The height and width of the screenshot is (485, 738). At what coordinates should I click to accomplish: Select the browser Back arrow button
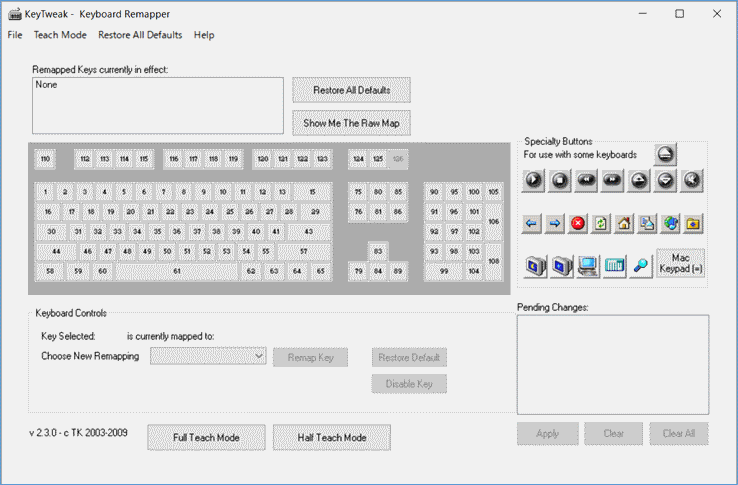pos(531,223)
